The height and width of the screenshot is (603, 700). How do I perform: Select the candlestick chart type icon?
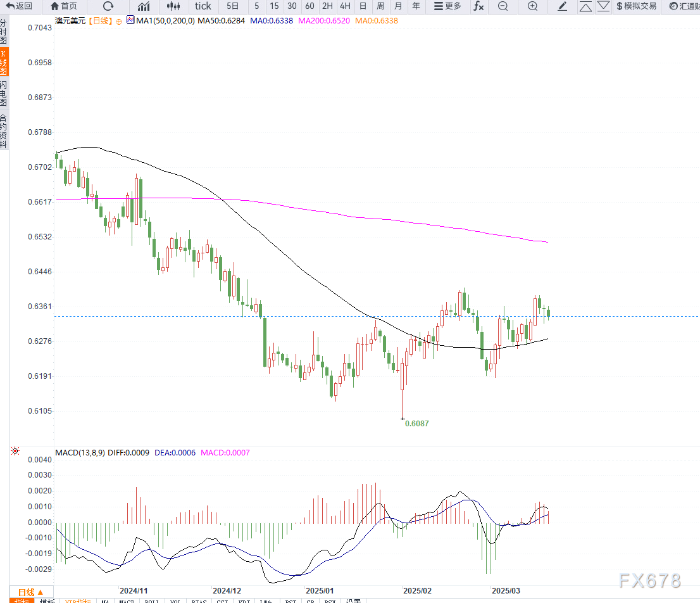point(173,6)
